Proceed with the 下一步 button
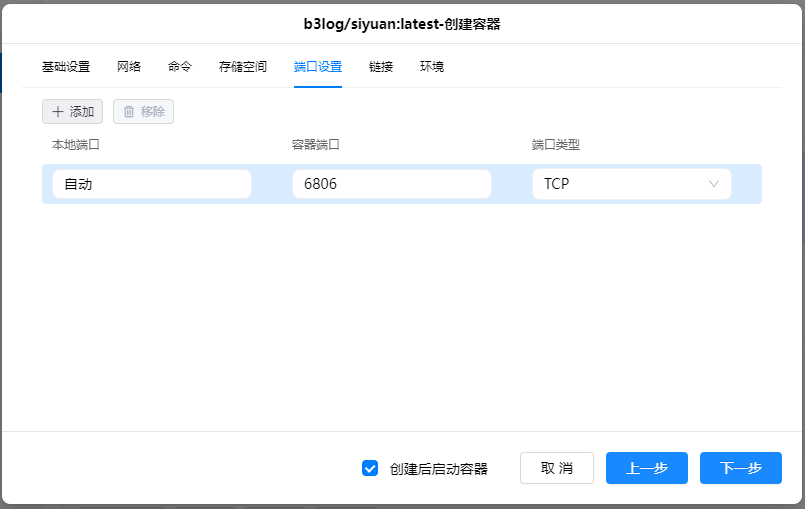The height and width of the screenshot is (509, 805). pyautogui.click(x=740, y=468)
